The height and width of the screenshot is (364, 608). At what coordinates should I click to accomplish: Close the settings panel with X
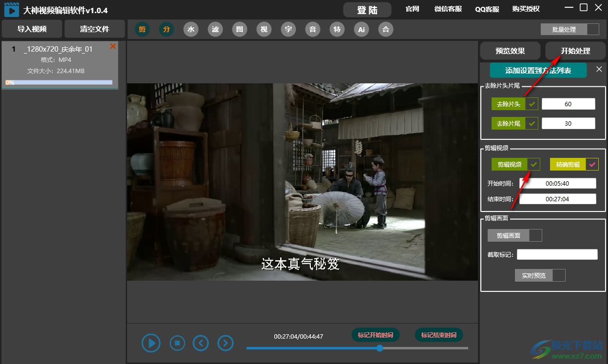coord(599,69)
